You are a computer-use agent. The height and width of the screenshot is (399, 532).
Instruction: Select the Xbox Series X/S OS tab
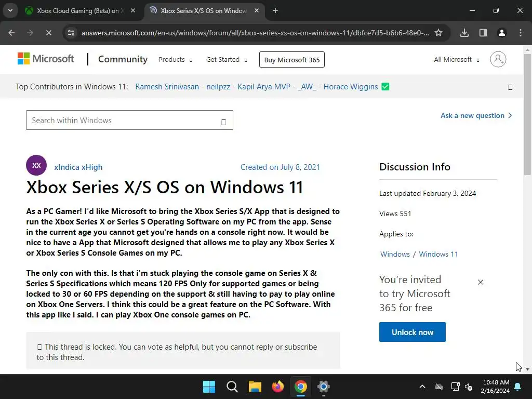coord(204,10)
